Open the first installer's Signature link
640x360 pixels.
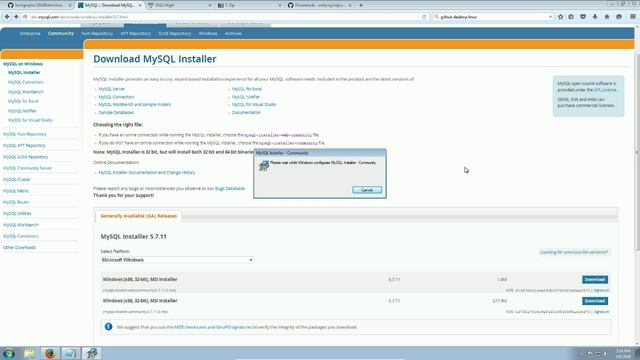(x=601, y=290)
